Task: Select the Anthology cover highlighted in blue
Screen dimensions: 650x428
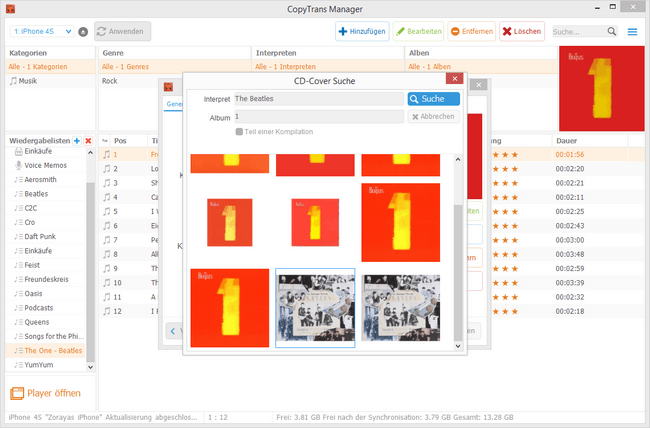Action: tap(315, 308)
